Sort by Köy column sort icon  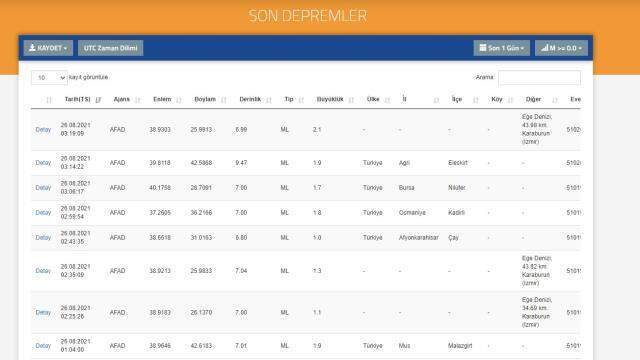pyautogui.click(x=510, y=100)
